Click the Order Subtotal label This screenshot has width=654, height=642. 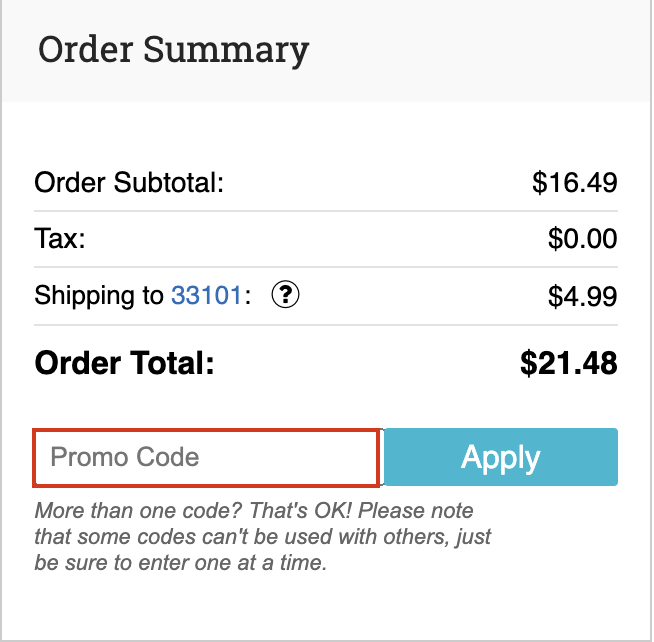coord(129,183)
